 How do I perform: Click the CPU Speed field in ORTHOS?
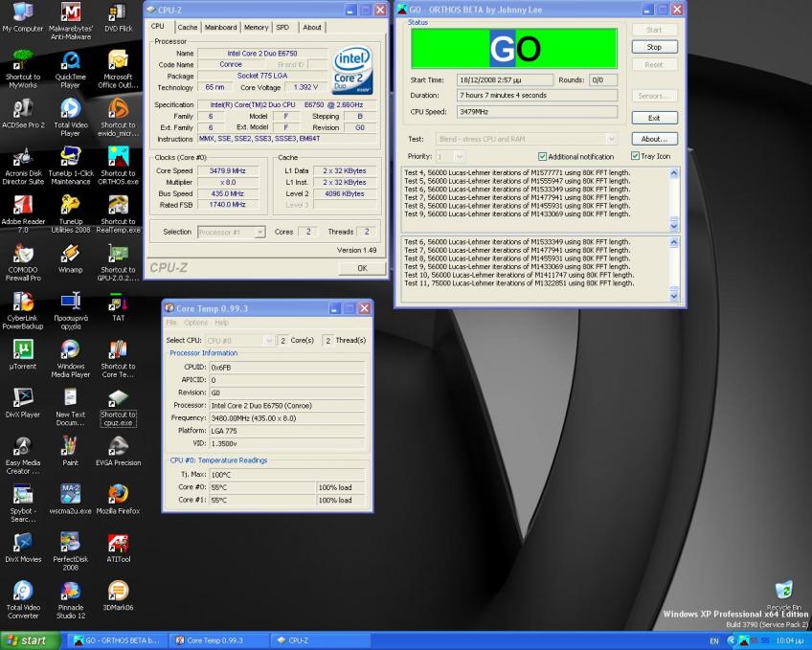537,112
